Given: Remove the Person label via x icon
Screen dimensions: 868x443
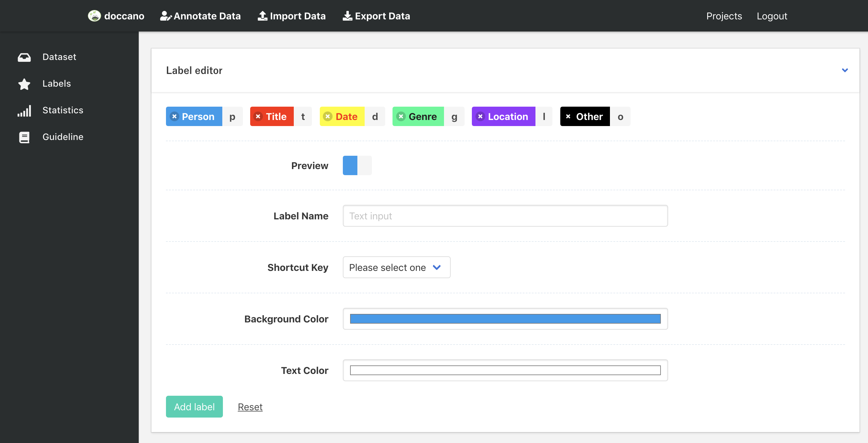Looking at the screenshot, I should click(174, 116).
